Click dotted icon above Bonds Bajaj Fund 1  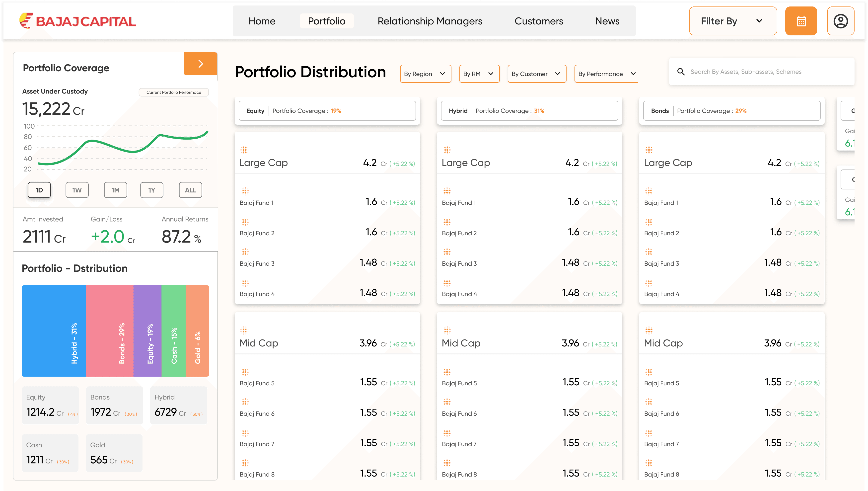[x=649, y=191]
